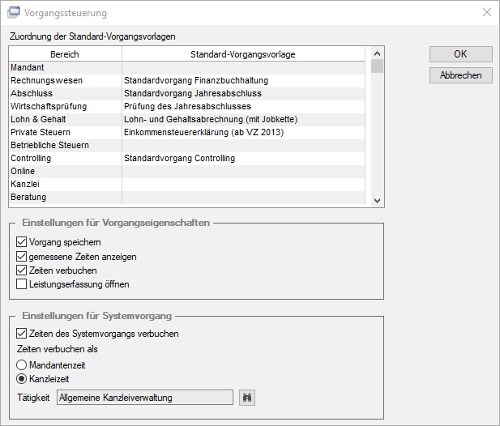Select the Mandant row

coord(187,67)
